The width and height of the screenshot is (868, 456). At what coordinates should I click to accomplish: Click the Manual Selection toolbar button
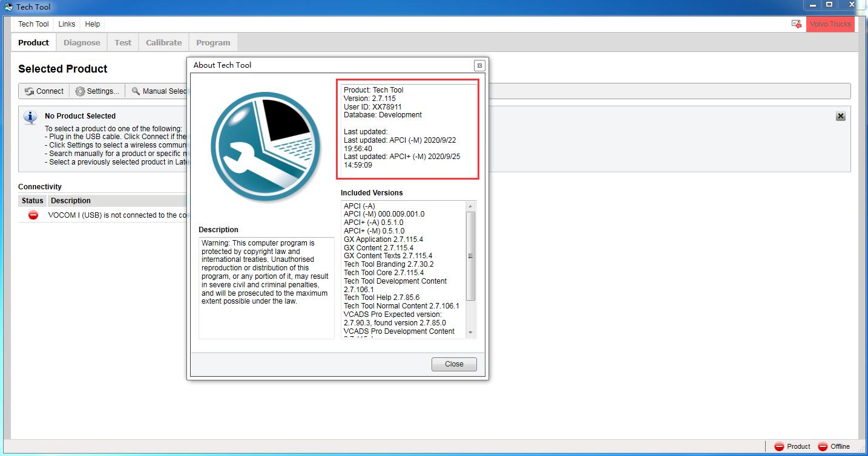tap(159, 91)
